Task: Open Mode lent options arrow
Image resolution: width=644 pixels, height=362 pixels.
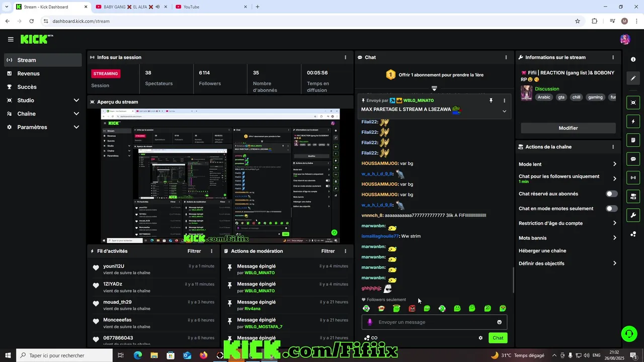Action: [614, 164]
